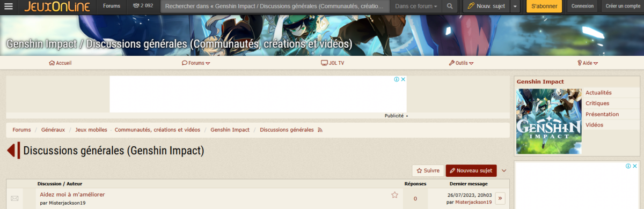Open the arrow beside 'Nouv. sujet'
The image size is (644, 209).
coord(515,6)
